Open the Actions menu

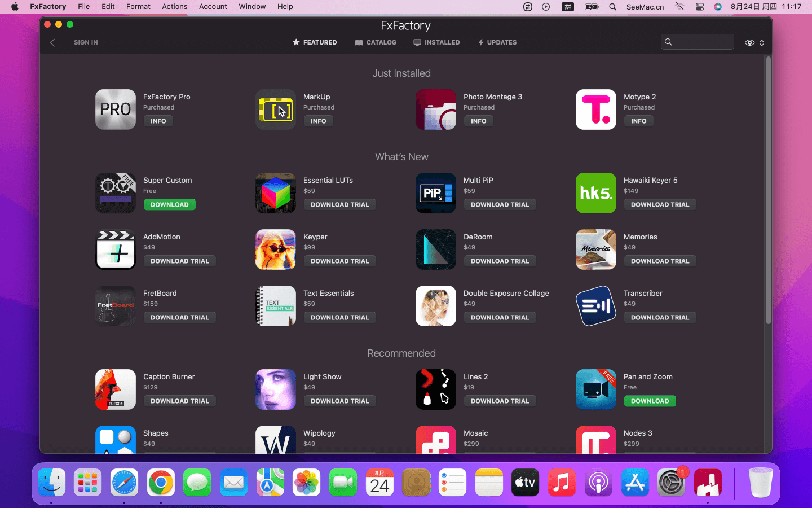click(175, 7)
